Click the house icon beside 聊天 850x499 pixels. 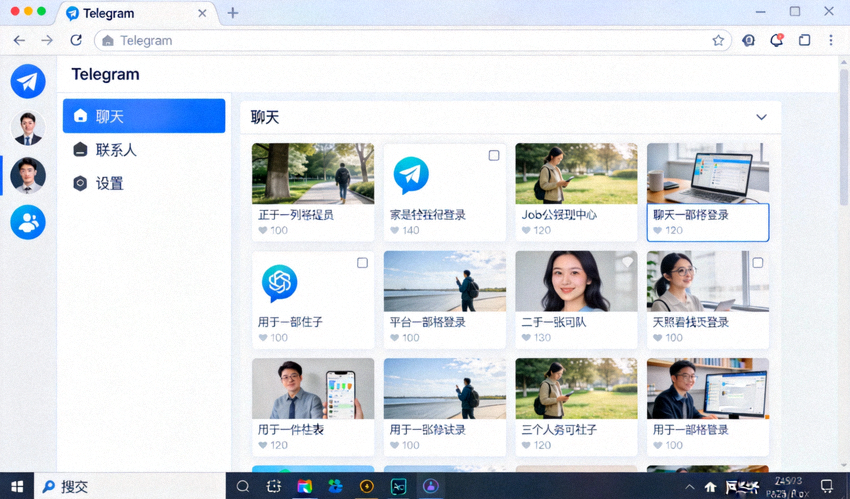click(x=80, y=115)
